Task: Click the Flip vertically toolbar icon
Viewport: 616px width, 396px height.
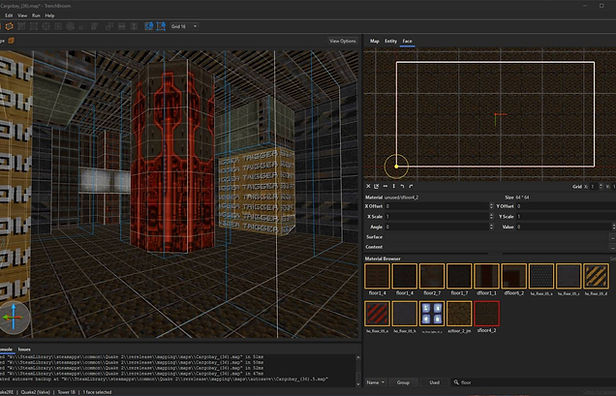Action: [134, 26]
